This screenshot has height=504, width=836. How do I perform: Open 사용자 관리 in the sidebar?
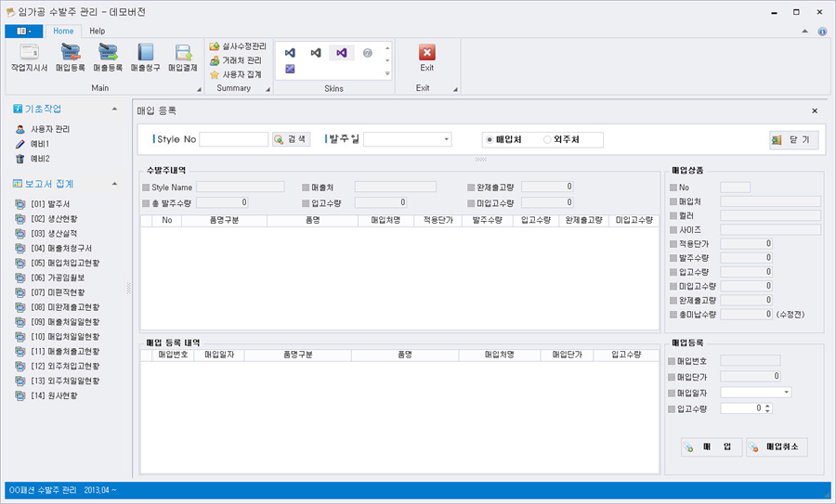(x=43, y=129)
